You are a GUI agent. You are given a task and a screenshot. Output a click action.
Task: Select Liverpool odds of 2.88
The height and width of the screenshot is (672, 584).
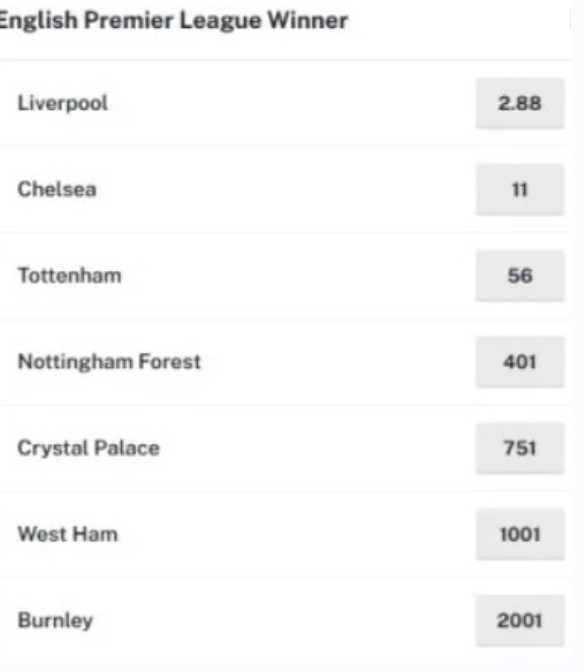tap(520, 103)
